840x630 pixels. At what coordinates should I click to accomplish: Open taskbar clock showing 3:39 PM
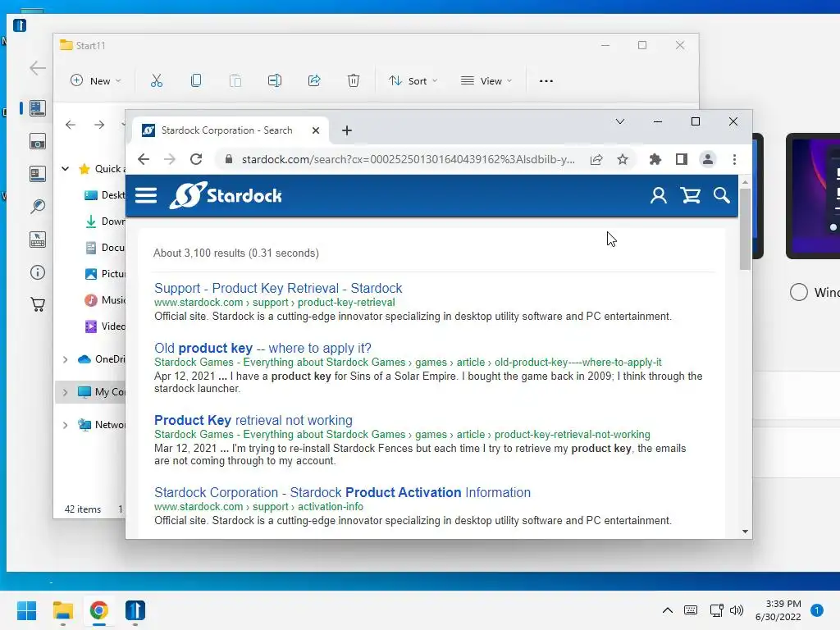(x=778, y=610)
